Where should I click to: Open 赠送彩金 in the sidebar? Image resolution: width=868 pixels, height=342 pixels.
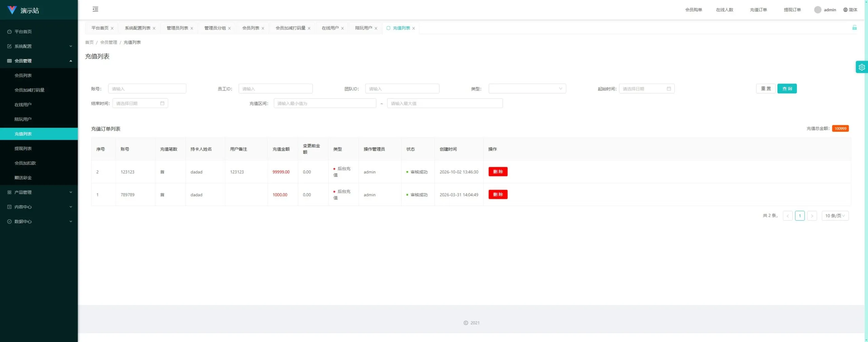pos(39,178)
